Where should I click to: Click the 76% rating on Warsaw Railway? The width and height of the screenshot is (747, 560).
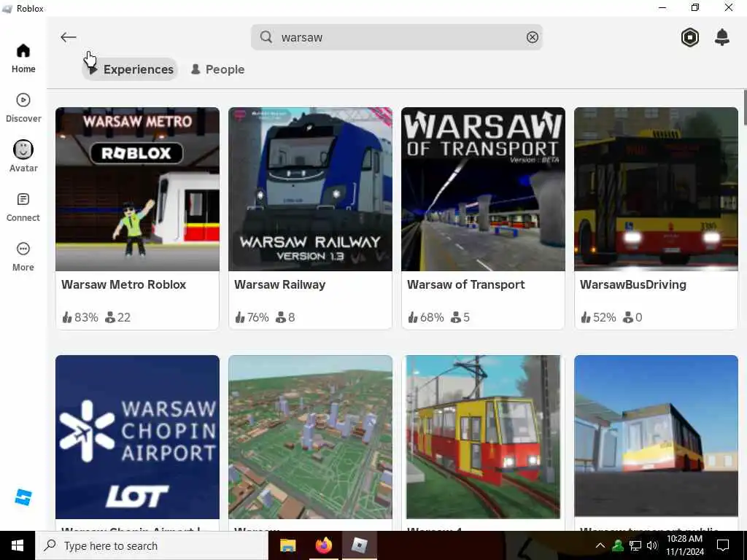[x=252, y=317]
